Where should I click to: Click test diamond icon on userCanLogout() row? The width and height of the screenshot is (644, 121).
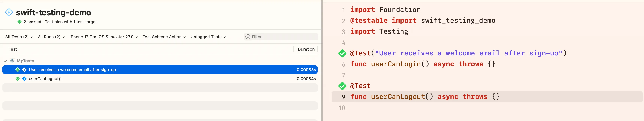pyautogui.click(x=24, y=79)
